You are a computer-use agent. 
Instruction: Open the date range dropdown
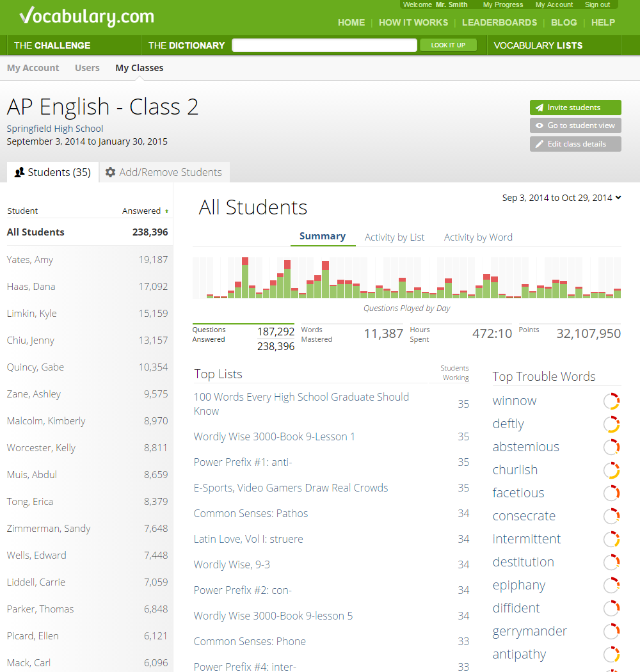click(561, 198)
